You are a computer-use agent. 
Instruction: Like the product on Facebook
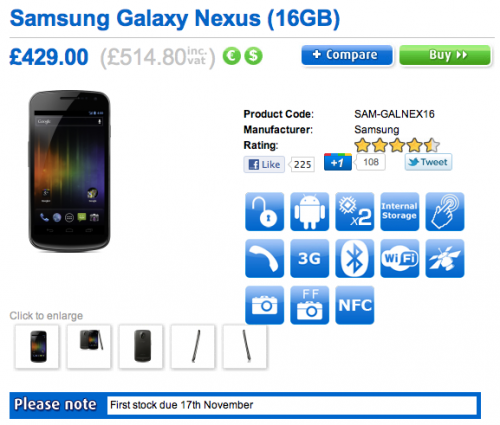(x=264, y=164)
